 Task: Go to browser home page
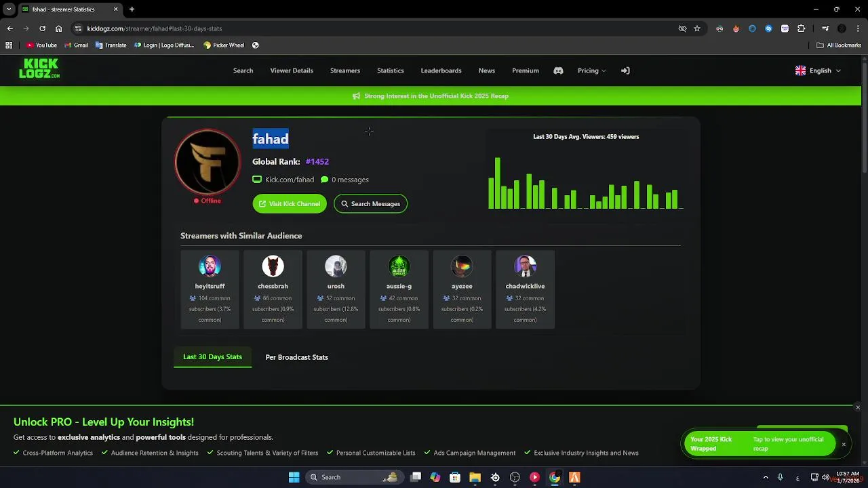[x=59, y=28]
